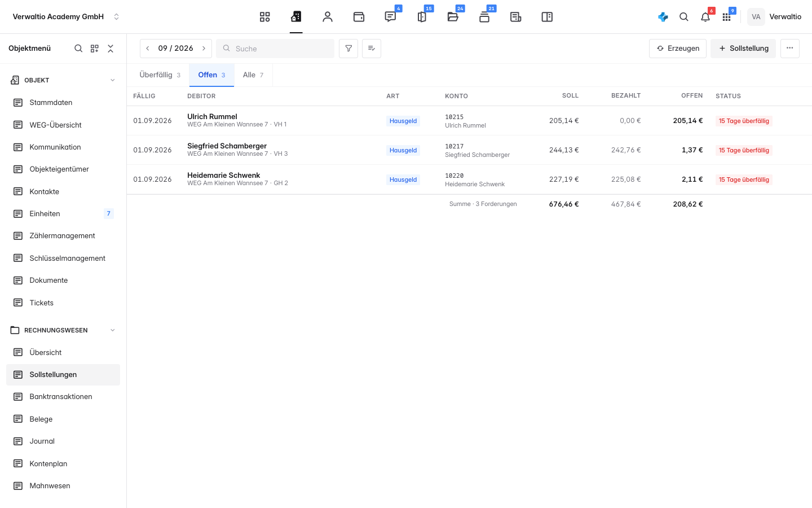Sort by the OFFEN column header
812x508 pixels.
tap(692, 96)
